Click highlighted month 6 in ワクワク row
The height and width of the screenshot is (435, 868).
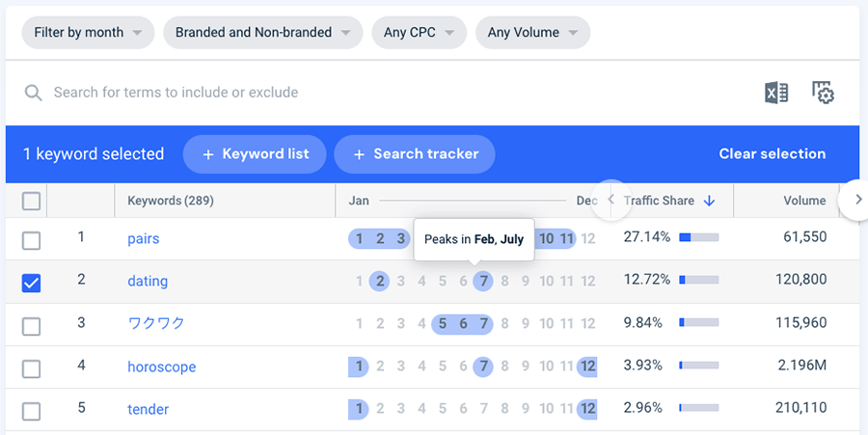point(463,323)
